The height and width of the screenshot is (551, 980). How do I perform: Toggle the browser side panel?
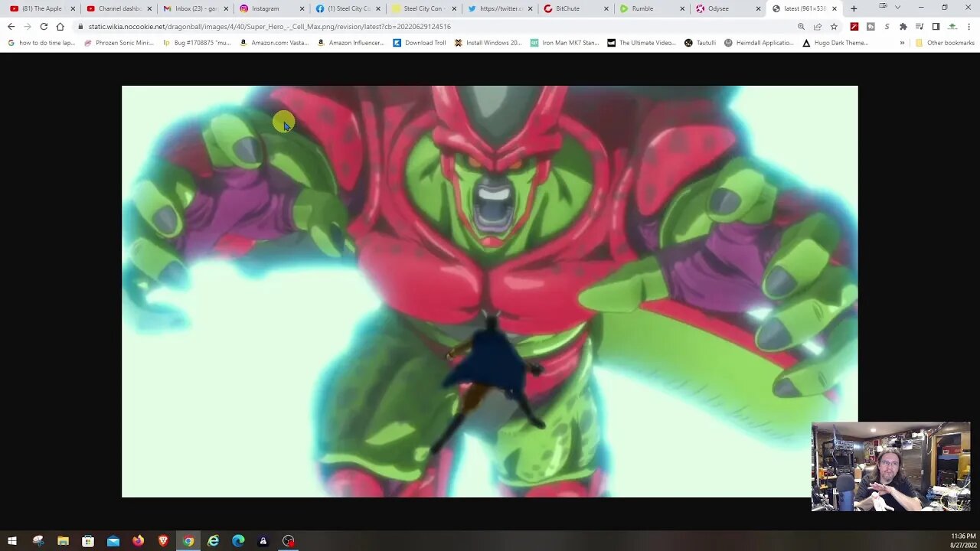936,26
